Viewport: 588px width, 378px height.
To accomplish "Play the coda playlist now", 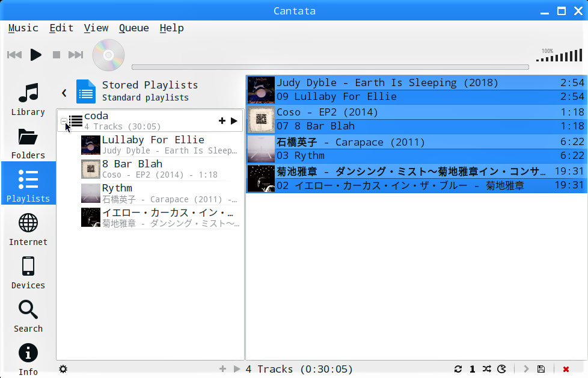I will pyautogui.click(x=234, y=121).
